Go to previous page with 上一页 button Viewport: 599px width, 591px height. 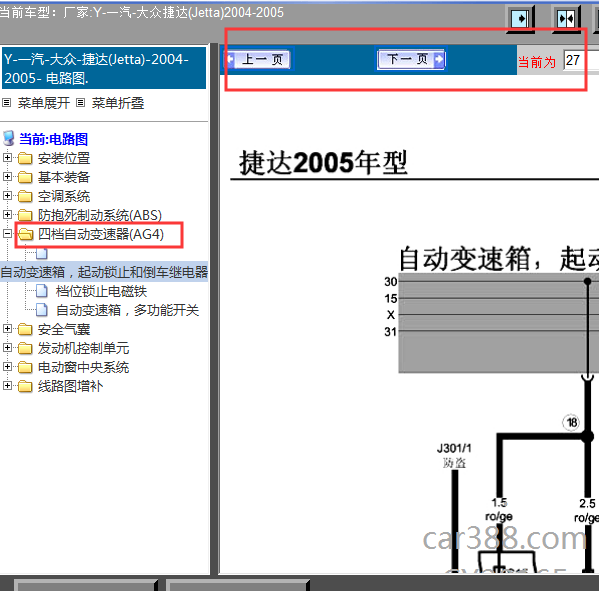259,59
